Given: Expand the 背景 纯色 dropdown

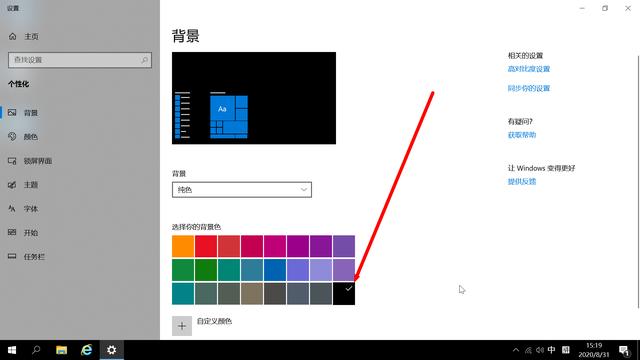Looking at the screenshot, I should [x=242, y=190].
